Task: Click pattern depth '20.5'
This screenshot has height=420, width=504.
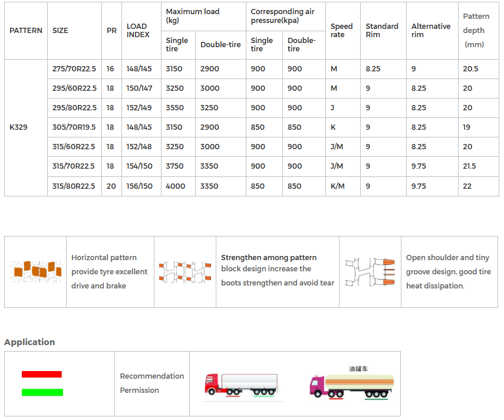Action: click(x=470, y=69)
